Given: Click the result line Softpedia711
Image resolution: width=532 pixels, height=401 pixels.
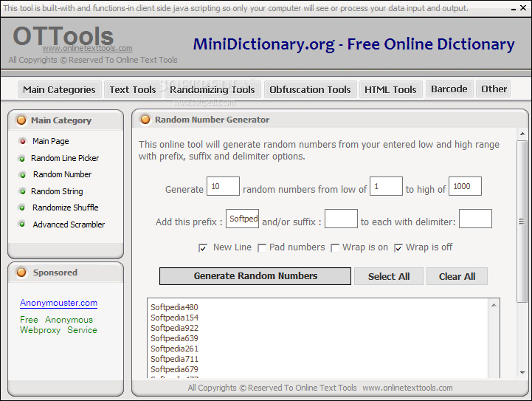Looking at the screenshot, I should [x=174, y=359].
